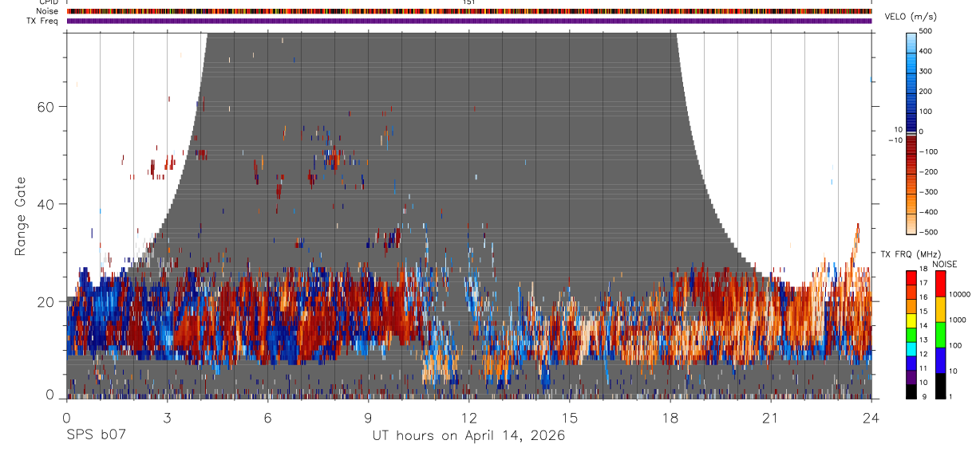Click velocity scale label '-500'
The image size is (980, 452).
click(929, 232)
